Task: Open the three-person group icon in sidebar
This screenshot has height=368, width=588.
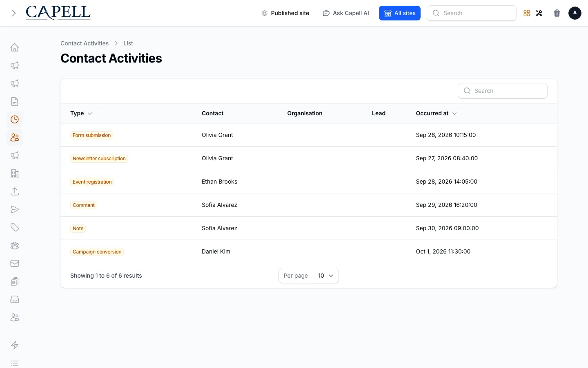Action: [15, 245]
